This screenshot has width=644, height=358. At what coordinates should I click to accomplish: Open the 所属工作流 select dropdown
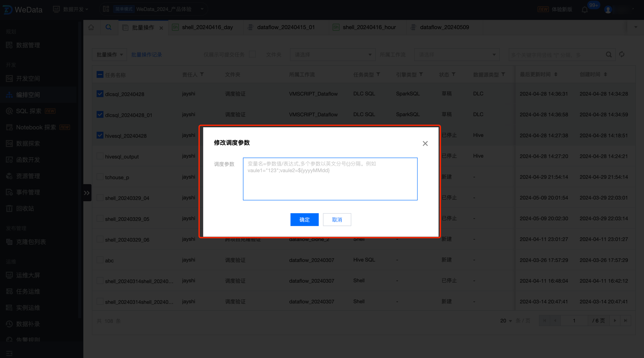pos(457,55)
